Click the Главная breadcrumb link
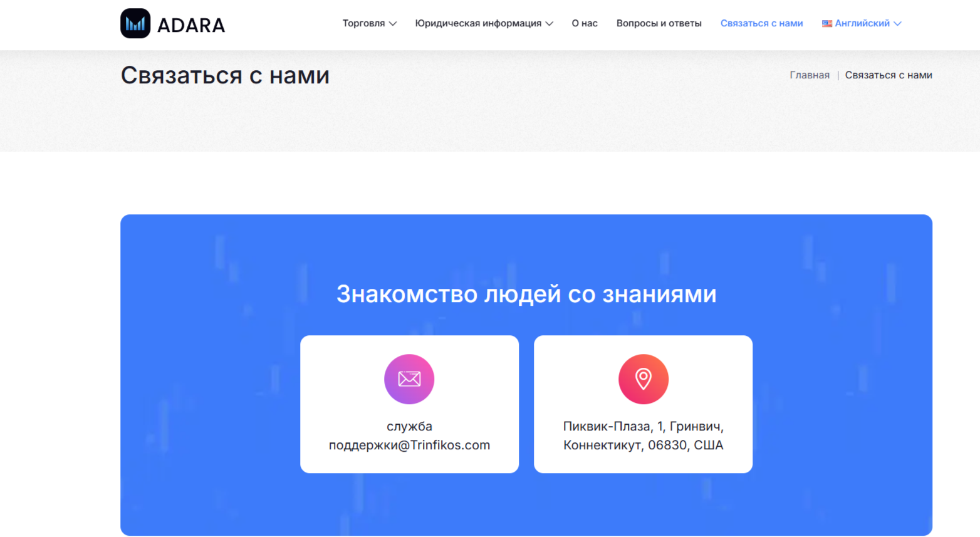This screenshot has height=537, width=980. click(810, 75)
